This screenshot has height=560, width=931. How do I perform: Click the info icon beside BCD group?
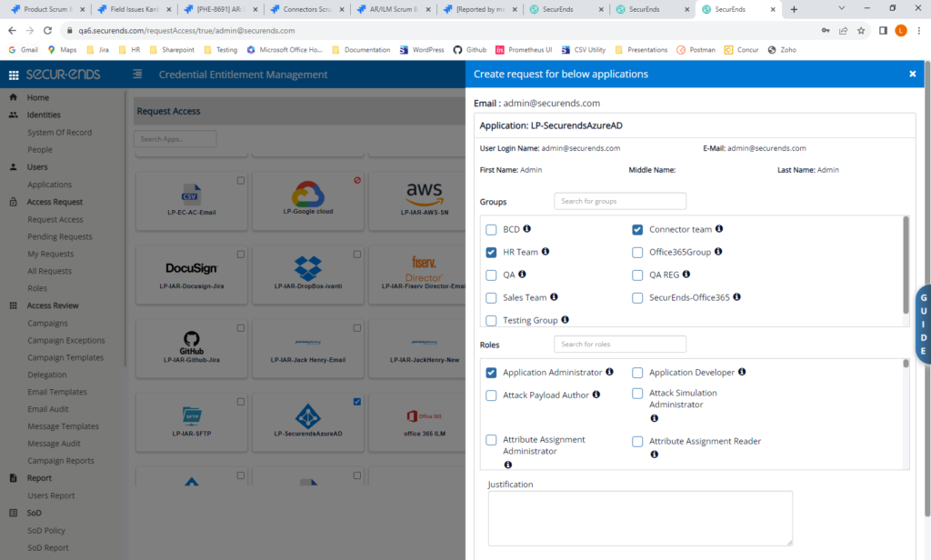(x=526, y=228)
